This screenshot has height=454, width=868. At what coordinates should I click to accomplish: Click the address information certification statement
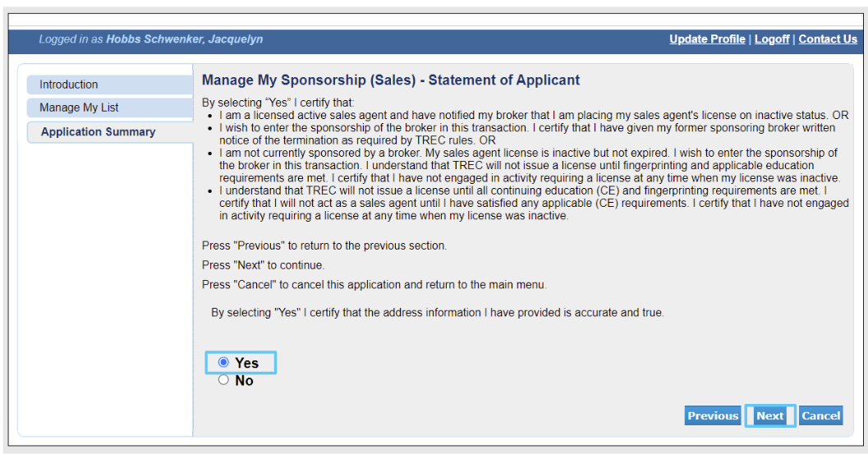coord(438,313)
